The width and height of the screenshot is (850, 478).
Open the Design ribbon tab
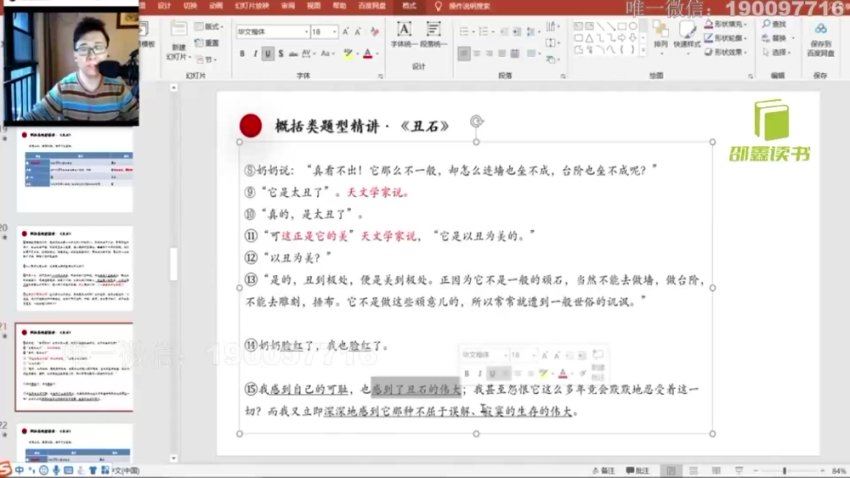tap(164, 5)
